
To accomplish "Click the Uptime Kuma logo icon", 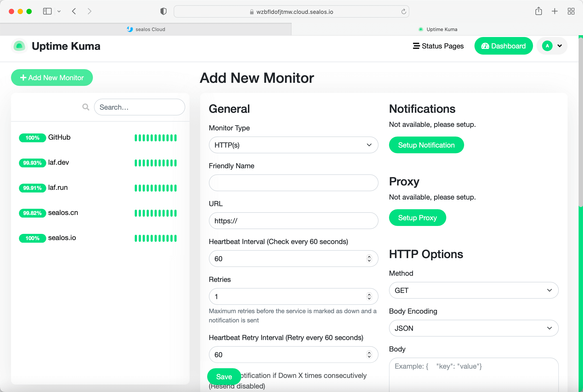I will click(19, 46).
